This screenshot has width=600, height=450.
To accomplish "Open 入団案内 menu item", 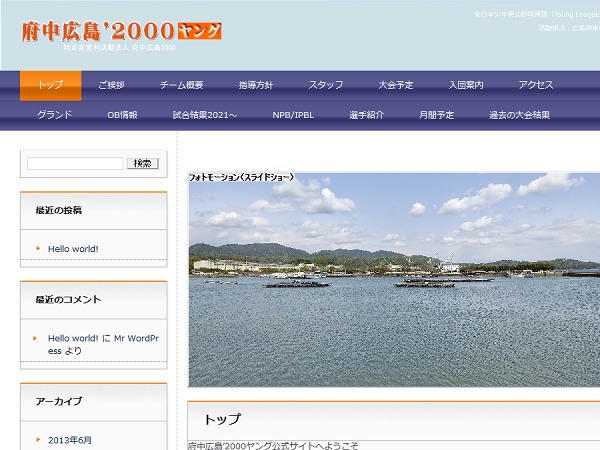I will (x=466, y=85).
